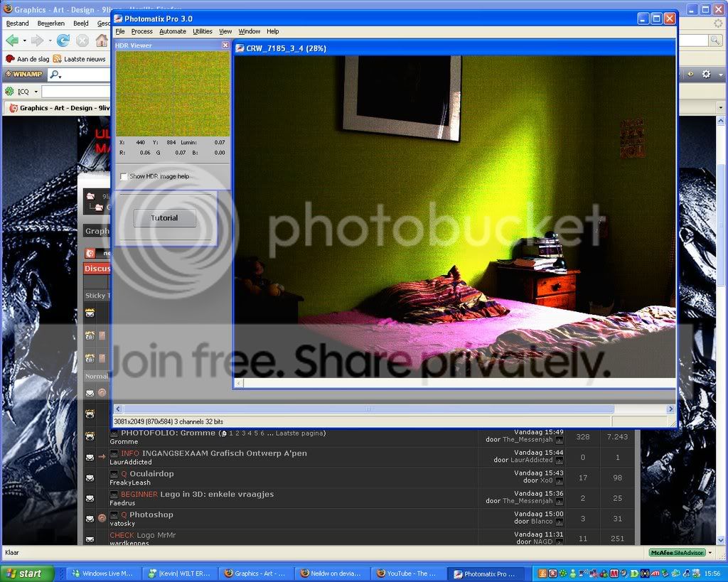Select the Graphics - Art - Design browser tab
Screen dimensions: 728x582
tap(60, 108)
